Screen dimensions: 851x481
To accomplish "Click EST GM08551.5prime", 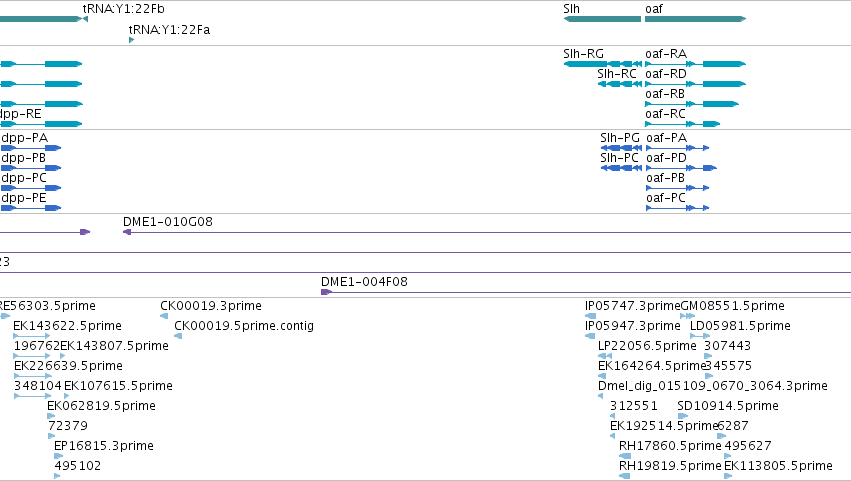I will pos(732,306).
